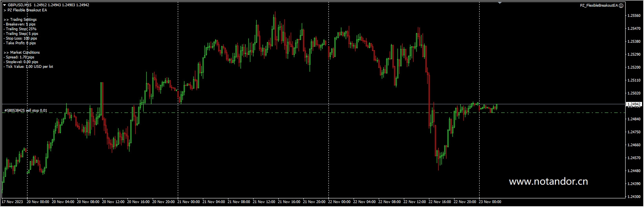
Task: Click the 1.25290 price scale value
Action: pyautogui.click(x=634, y=54)
